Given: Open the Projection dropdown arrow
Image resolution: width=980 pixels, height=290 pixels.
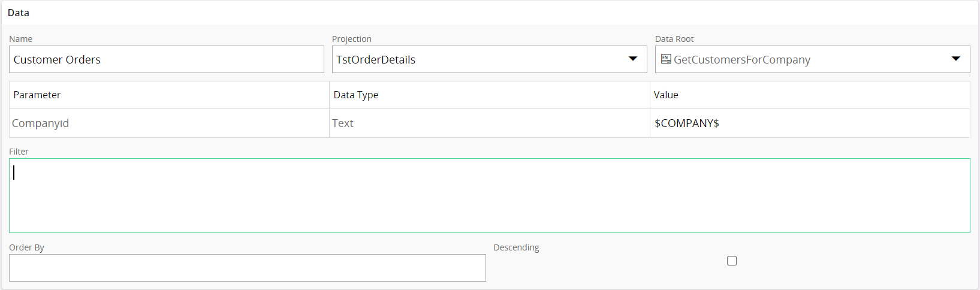Looking at the screenshot, I should (x=633, y=59).
